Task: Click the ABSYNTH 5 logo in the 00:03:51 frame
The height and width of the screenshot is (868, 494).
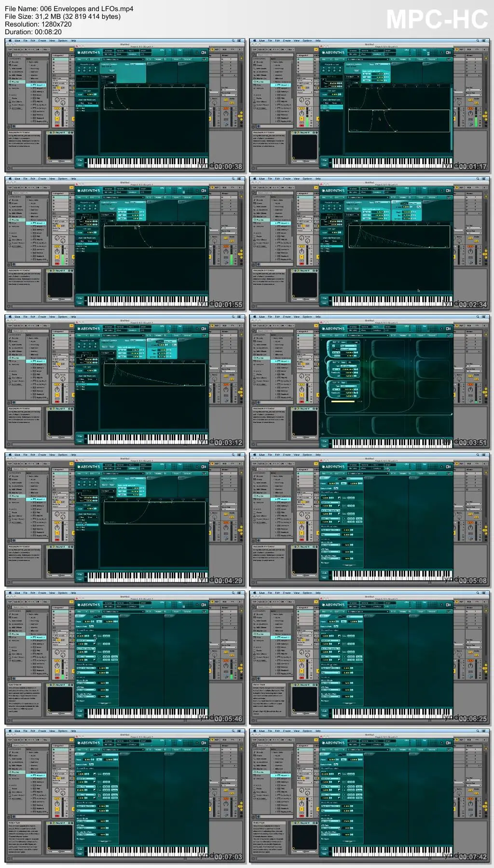Action: [x=334, y=328]
